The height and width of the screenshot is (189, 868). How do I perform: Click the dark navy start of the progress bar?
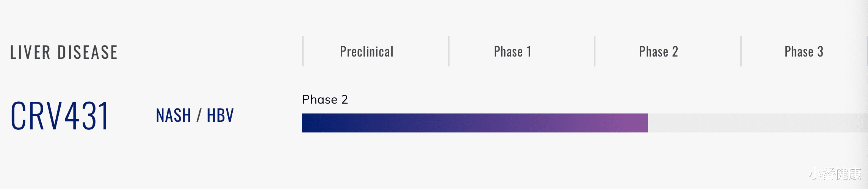pyautogui.click(x=311, y=123)
